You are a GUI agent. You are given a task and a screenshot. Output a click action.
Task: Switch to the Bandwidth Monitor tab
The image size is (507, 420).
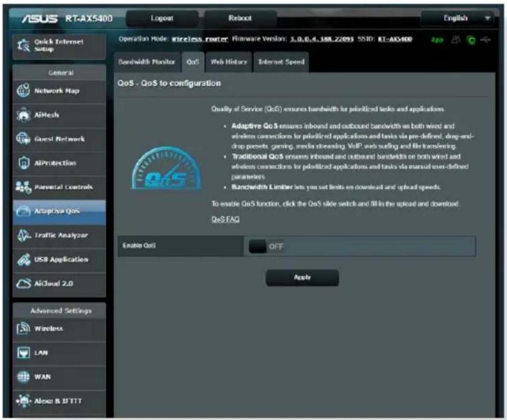coord(146,62)
